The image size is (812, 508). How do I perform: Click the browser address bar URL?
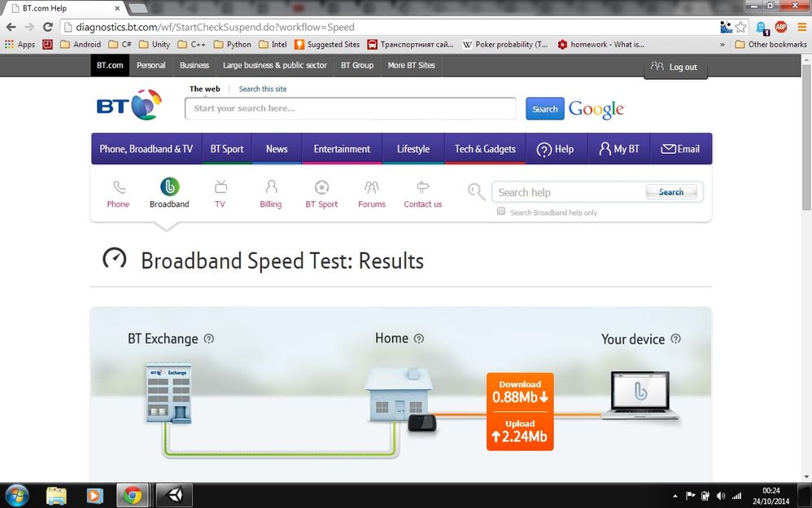(x=215, y=27)
